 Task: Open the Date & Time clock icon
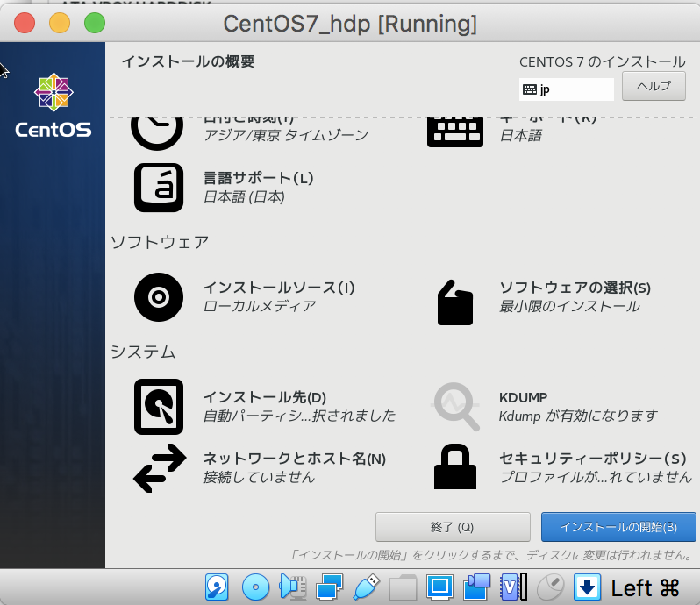pos(157,132)
